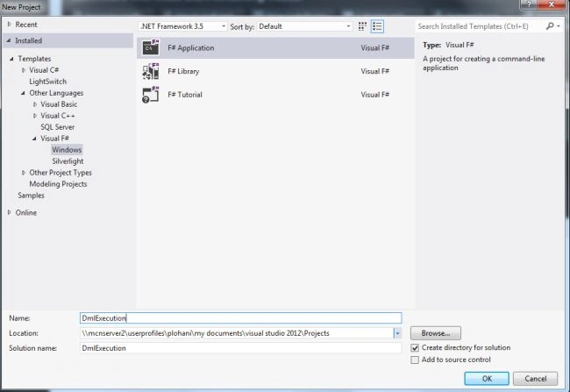Collapse the Templates tree node
570x392 pixels.
click(11, 59)
